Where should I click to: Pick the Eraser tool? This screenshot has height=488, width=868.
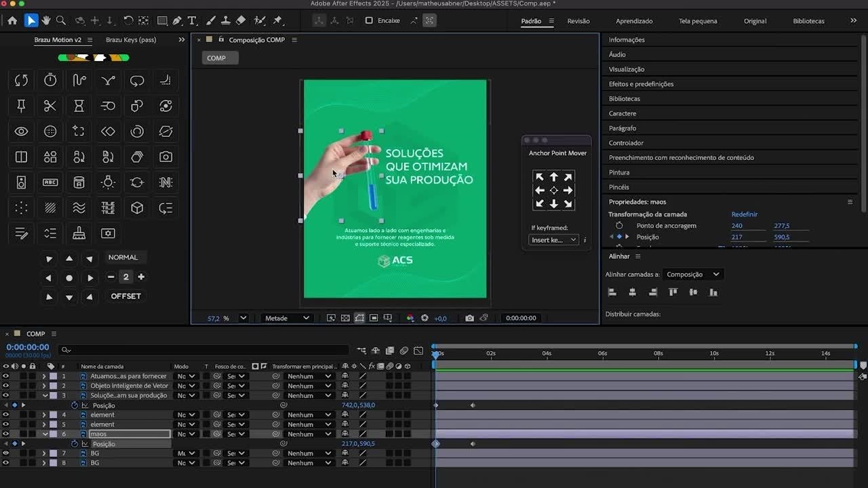click(241, 20)
